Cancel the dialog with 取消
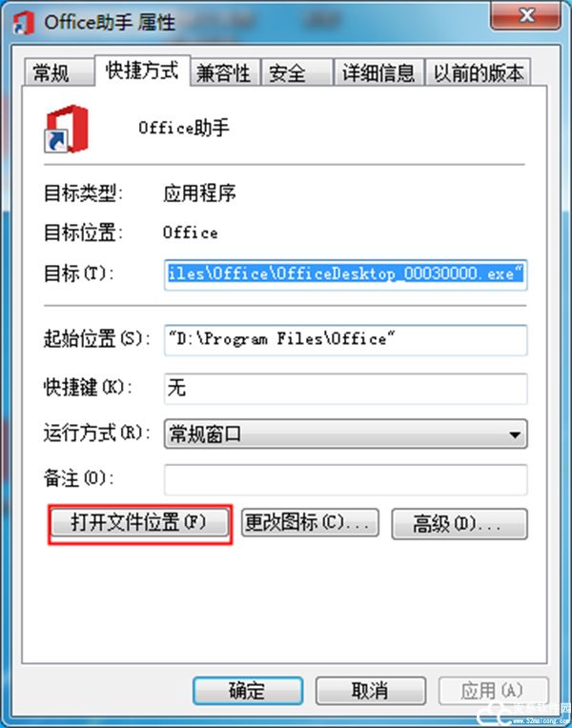 click(x=370, y=691)
